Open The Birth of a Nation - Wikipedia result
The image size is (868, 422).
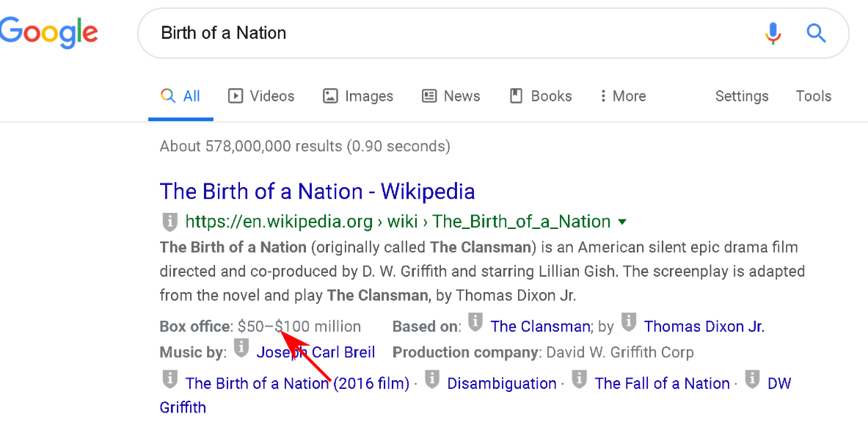click(x=317, y=192)
